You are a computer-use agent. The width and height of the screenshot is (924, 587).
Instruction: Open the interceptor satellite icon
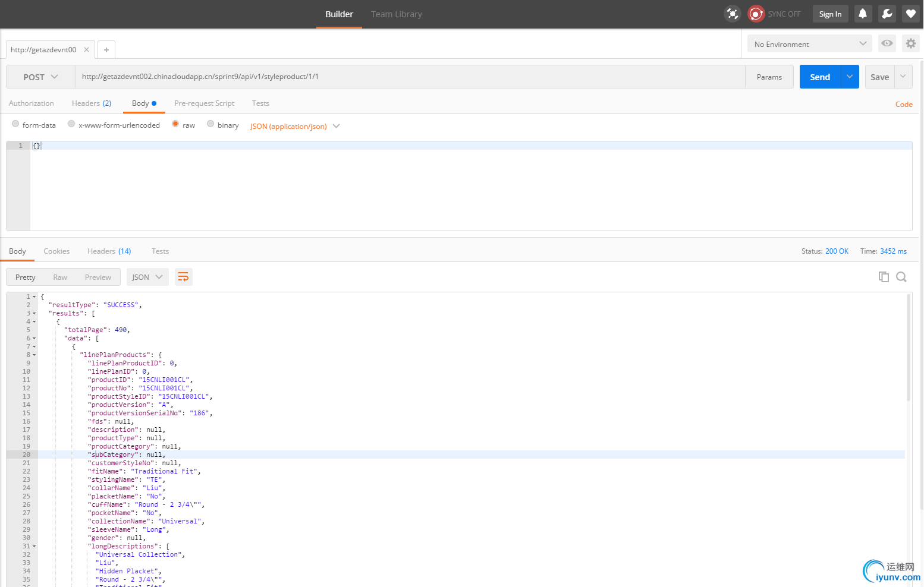733,14
